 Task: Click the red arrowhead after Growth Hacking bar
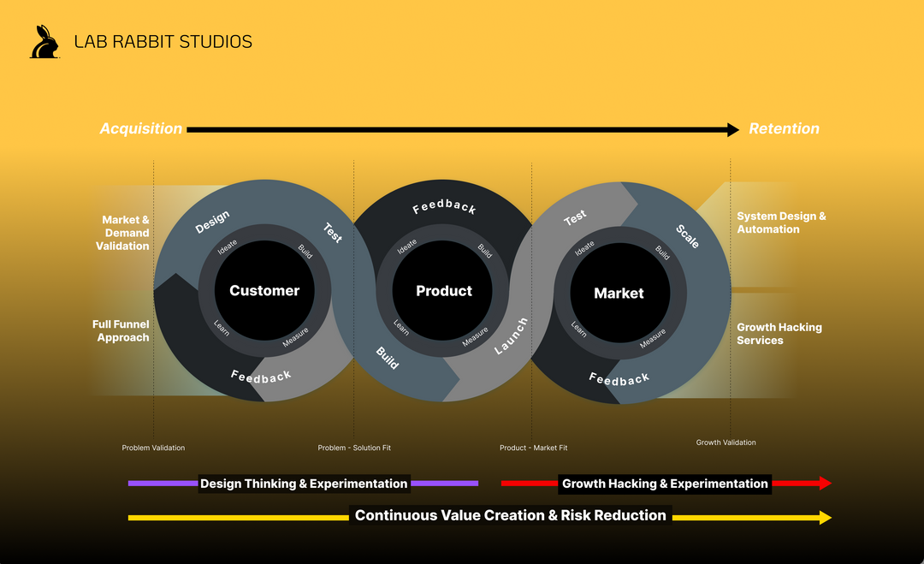coord(825,484)
